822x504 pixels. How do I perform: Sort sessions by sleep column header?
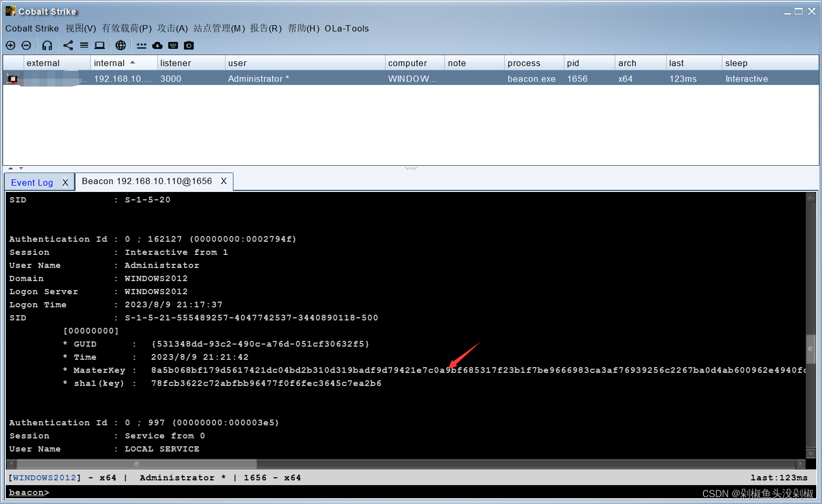click(770, 63)
